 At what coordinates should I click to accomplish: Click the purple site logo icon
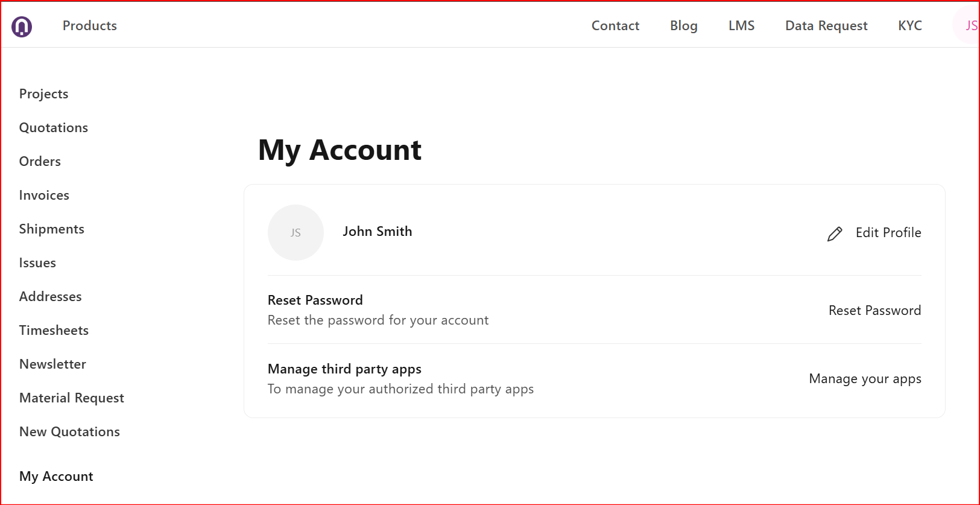click(x=22, y=26)
